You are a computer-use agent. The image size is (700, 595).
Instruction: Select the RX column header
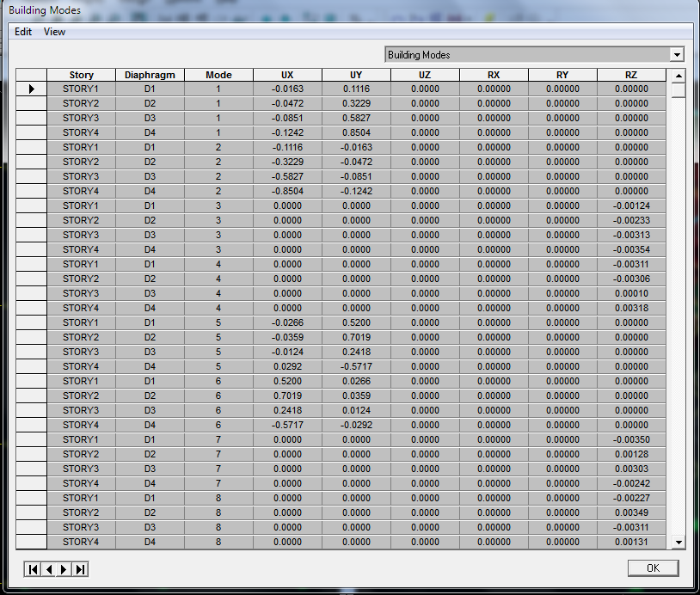pyautogui.click(x=494, y=75)
